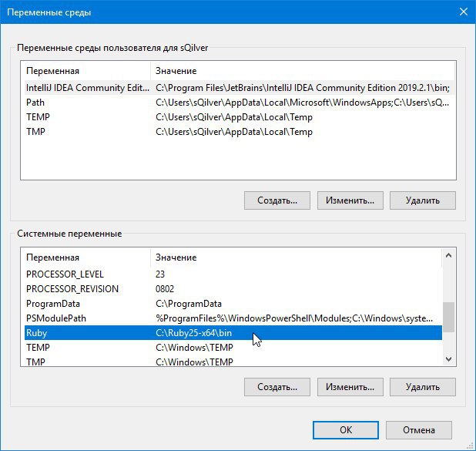The height and width of the screenshot is (451, 476).
Task: Click the system list scroll up arrow
Action: click(448, 255)
